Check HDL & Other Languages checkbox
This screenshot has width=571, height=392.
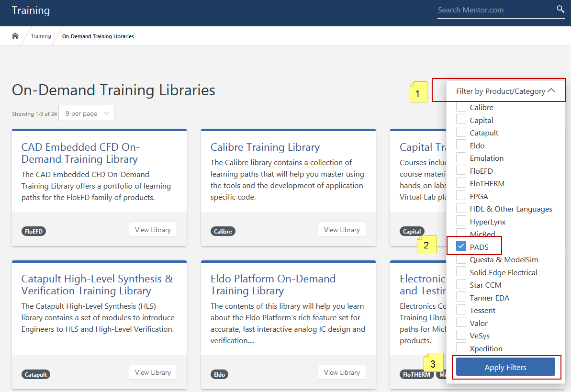click(461, 208)
